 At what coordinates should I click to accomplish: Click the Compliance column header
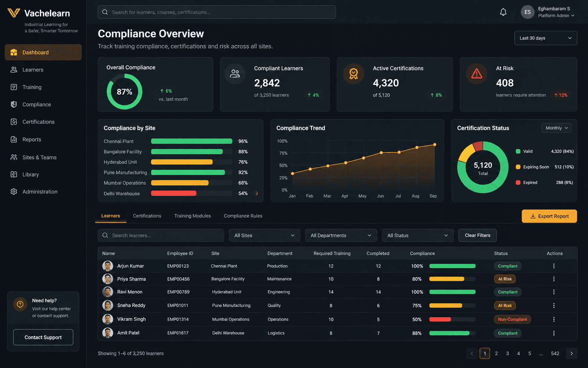pyautogui.click(x=422, y=253)
